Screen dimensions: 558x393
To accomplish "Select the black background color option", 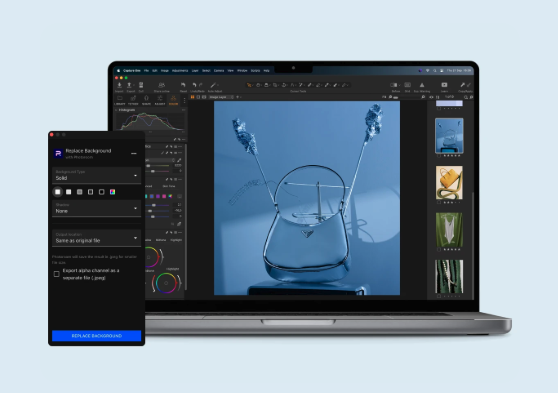I will (x=101, y=192).
